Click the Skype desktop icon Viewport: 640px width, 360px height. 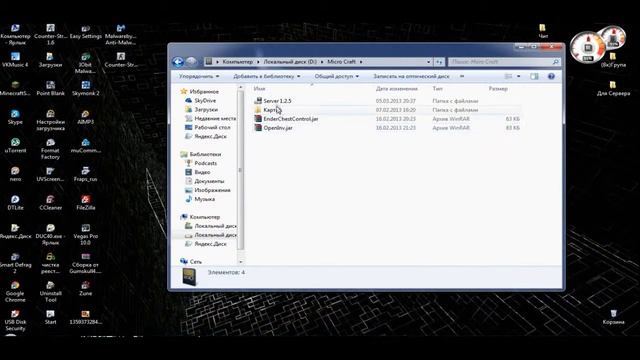point(15,117)
